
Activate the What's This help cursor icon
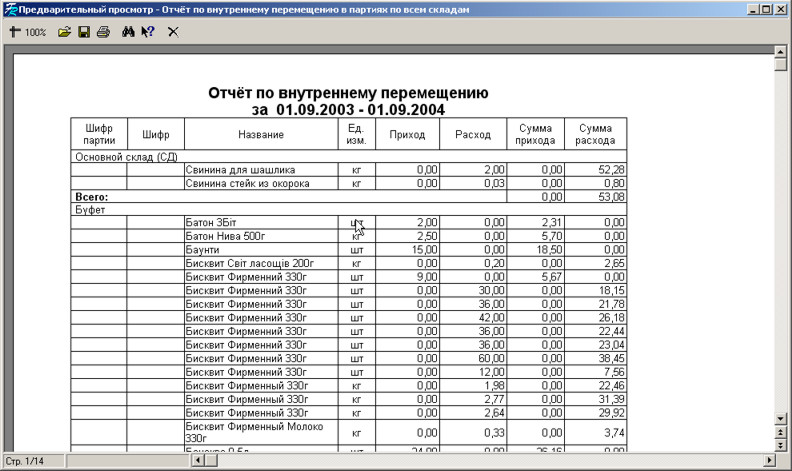148,32
